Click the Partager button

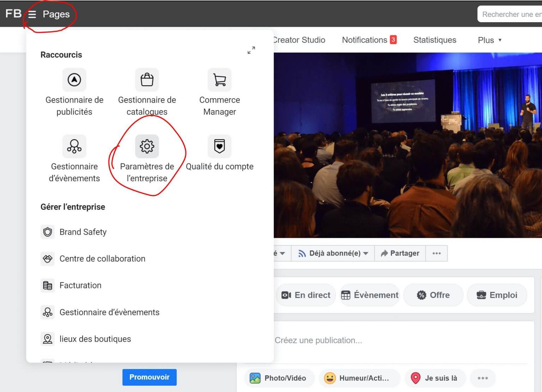coord(400,253)
